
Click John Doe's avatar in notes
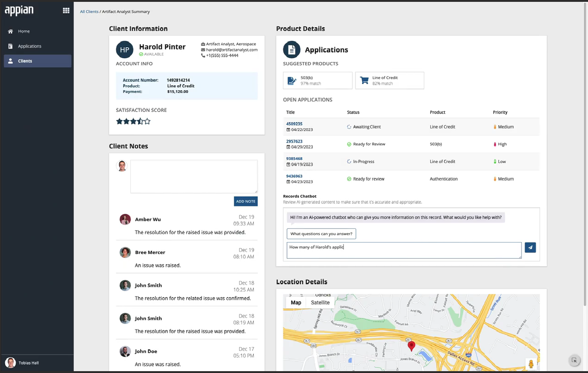coord(125,351)
